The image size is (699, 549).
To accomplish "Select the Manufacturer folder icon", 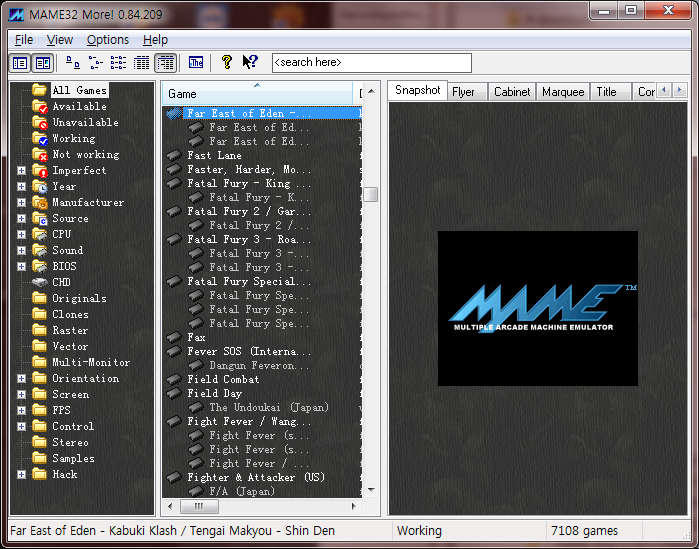I will pos(40,203).
